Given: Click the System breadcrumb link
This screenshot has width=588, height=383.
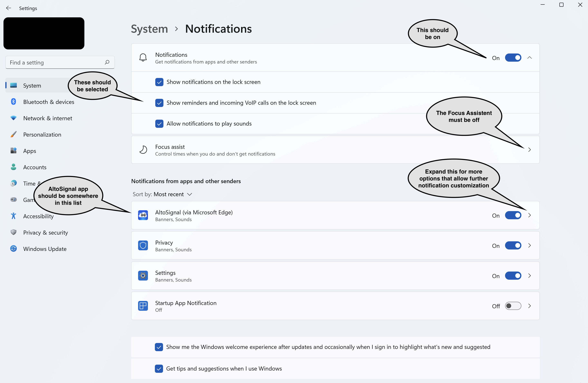Looking at the screenshot, I should [149, 29].
